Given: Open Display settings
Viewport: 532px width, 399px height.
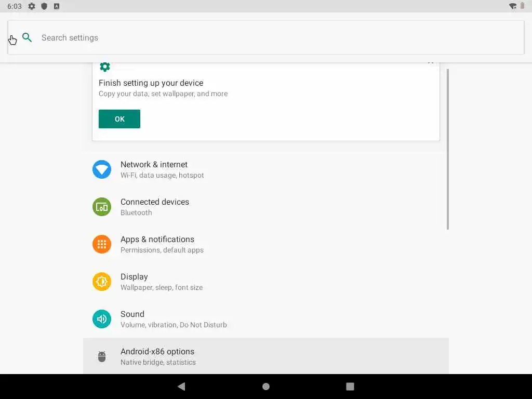Looking at the screenshot, I should tap(265, 282).
